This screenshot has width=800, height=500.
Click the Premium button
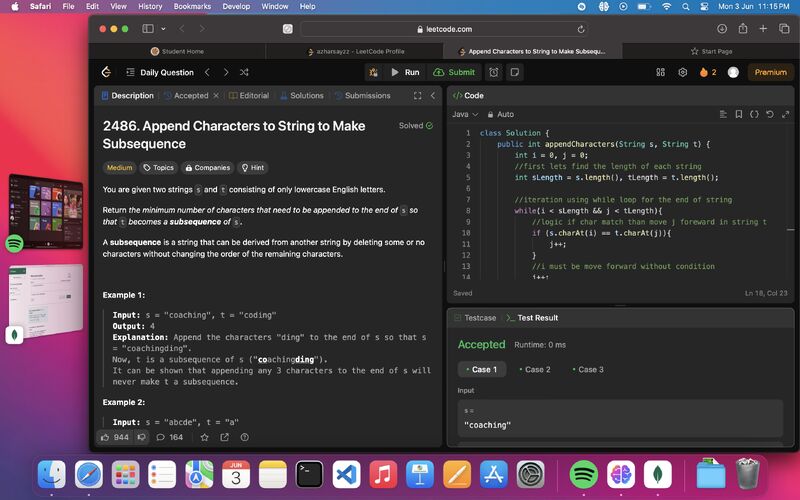pos(770,72)
